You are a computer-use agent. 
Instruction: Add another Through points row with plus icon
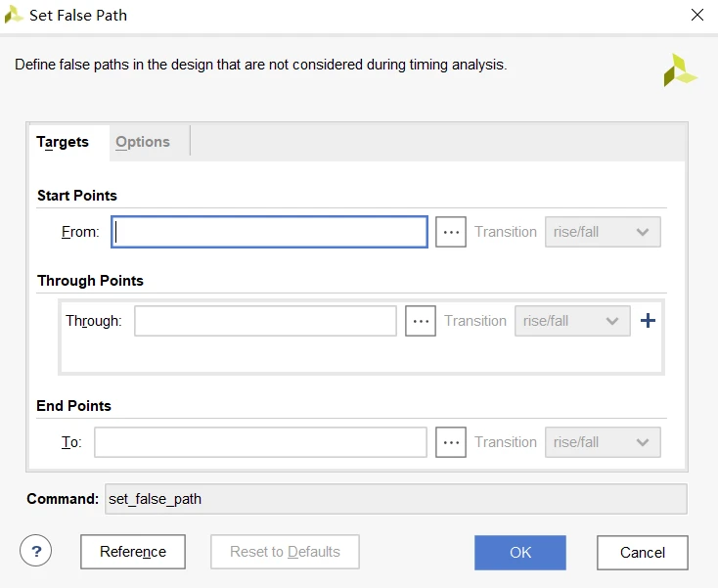648,321
